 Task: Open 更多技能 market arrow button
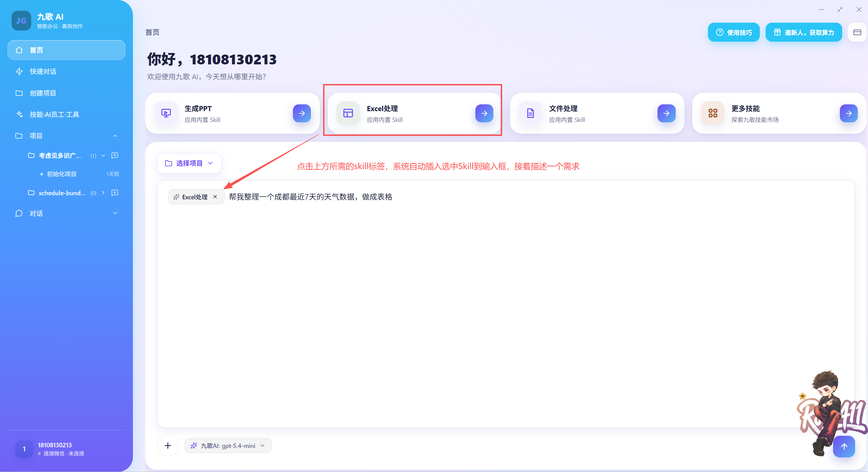[x=849, y=113]
